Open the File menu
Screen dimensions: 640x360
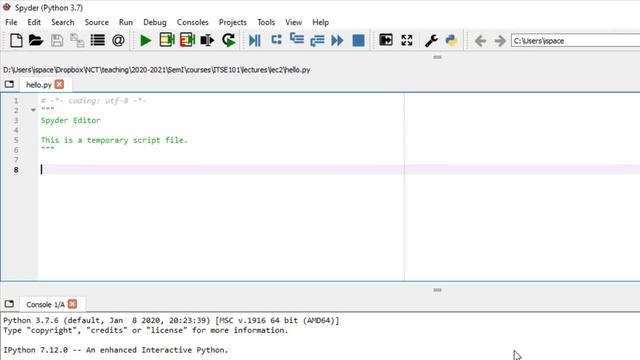(x=11, y=22)
